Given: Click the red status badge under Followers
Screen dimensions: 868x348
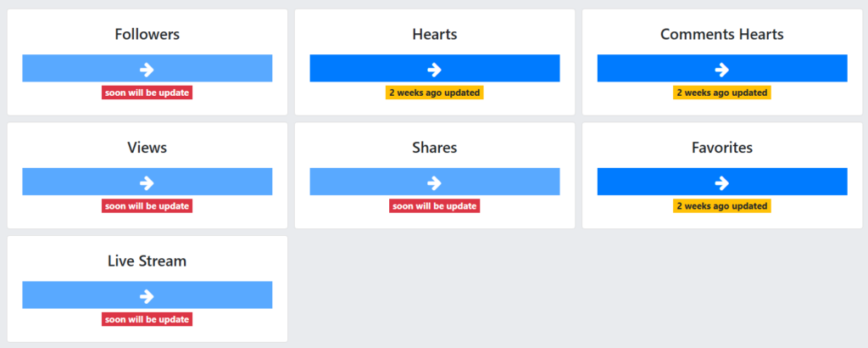Looking at the screenshot, I should (x=147, y=93).
